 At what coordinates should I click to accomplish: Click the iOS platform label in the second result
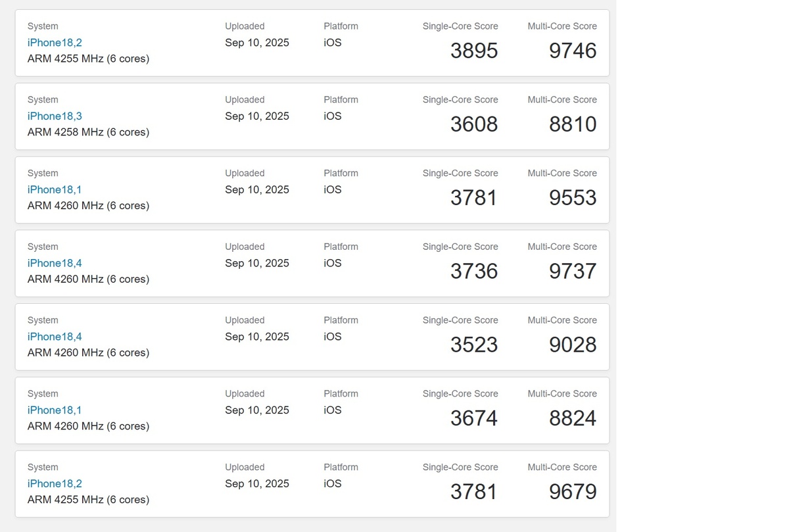[x=333, y=116]
